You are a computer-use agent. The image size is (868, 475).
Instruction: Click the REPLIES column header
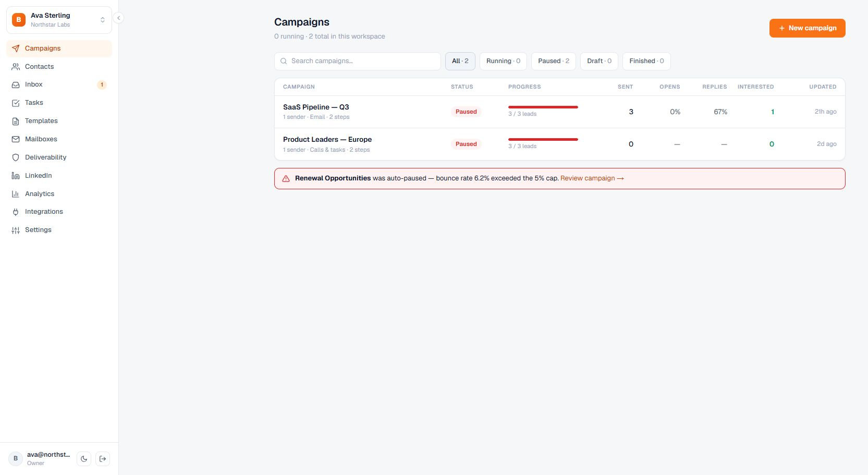pos(715,87)
